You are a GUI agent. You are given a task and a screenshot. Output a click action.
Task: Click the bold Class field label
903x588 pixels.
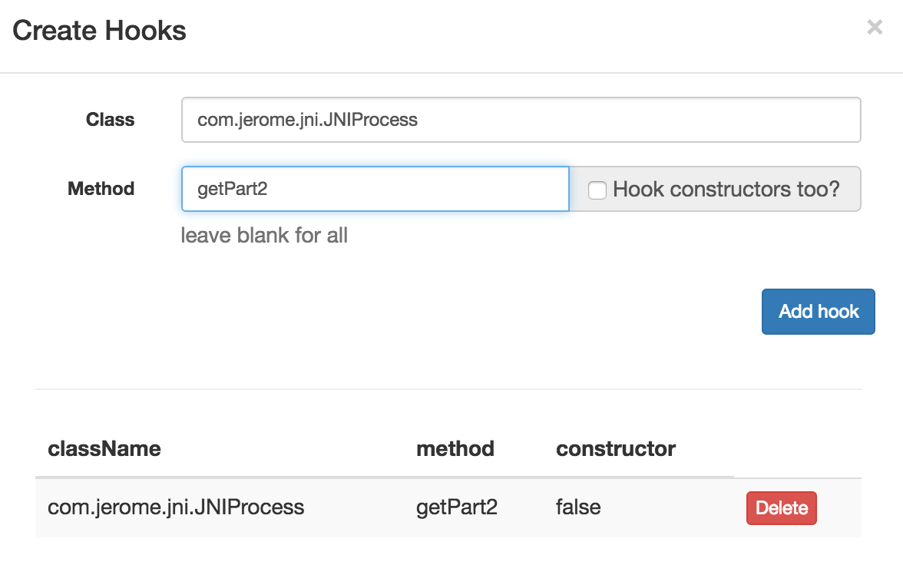(x=110, y=120)
